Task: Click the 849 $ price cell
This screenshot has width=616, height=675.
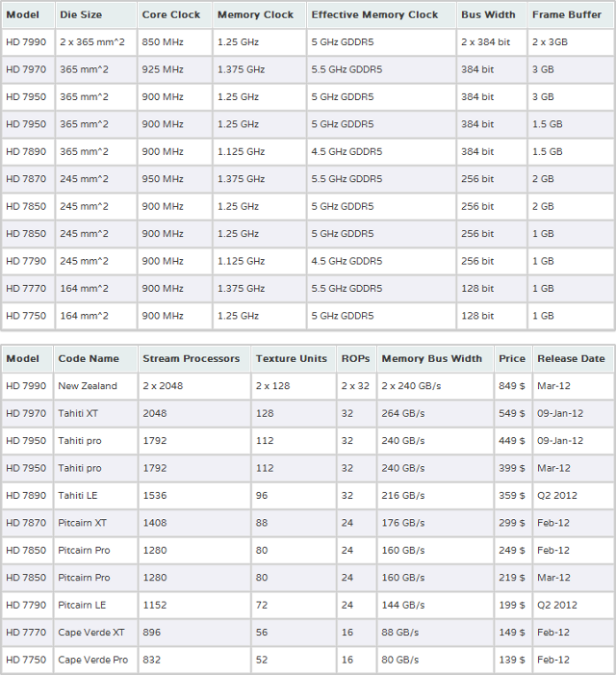Action: coord(513,386)
